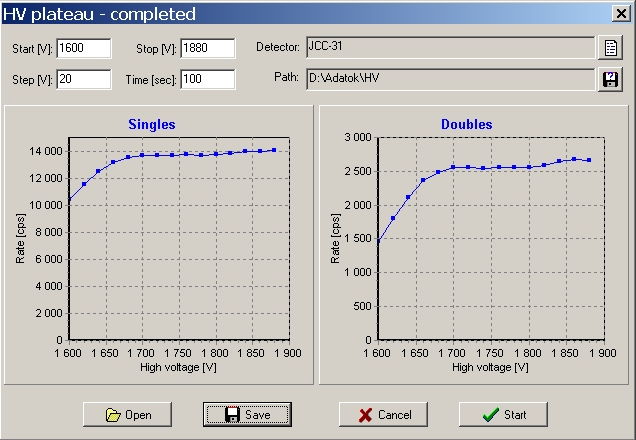The width and height of the screenshot is (636, 440).
Task: Click the detector list icon beside JCC-31
Action: coord(608,48)
